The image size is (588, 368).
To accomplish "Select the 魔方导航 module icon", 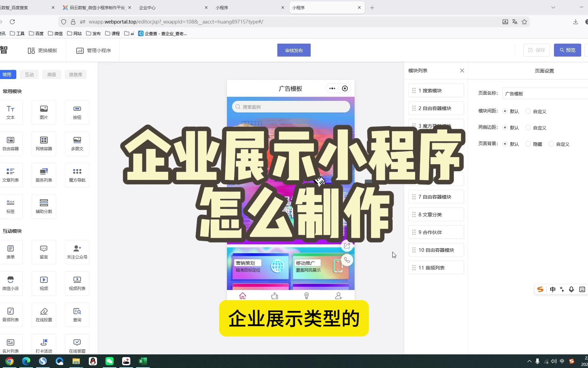I will tap(77, 175).
